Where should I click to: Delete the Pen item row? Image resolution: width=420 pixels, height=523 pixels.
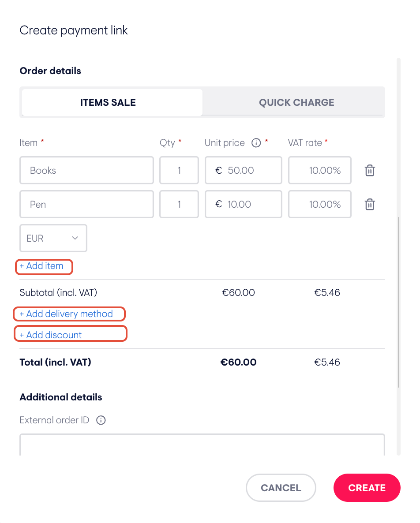pos(370,204)
